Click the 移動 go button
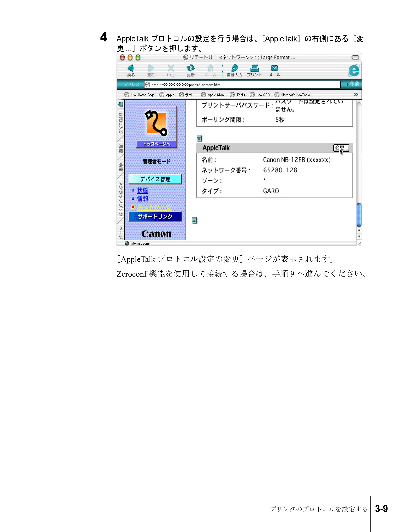The height and width of the screenshot is (532, 414). pyautogui.click(x=353, y=84)
